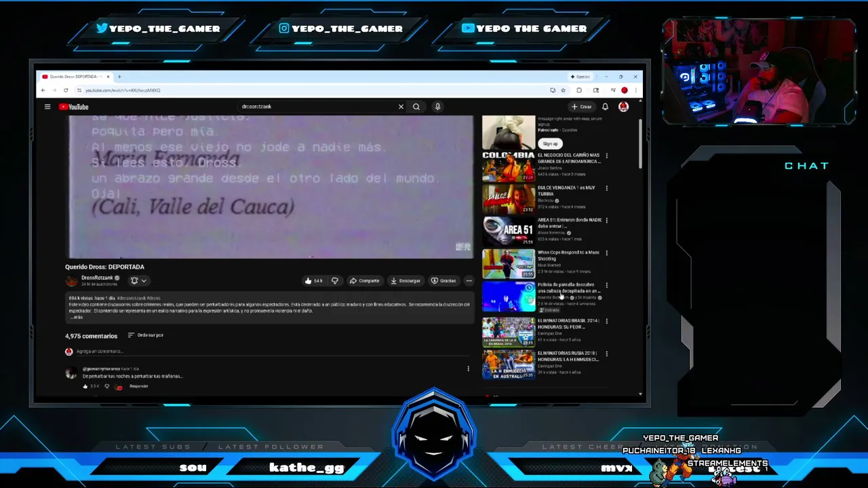The height and width of the screenshot is (488, 868).
Task: Open a new browser tab
Action: pyautogui.click(x=119, y=77)
